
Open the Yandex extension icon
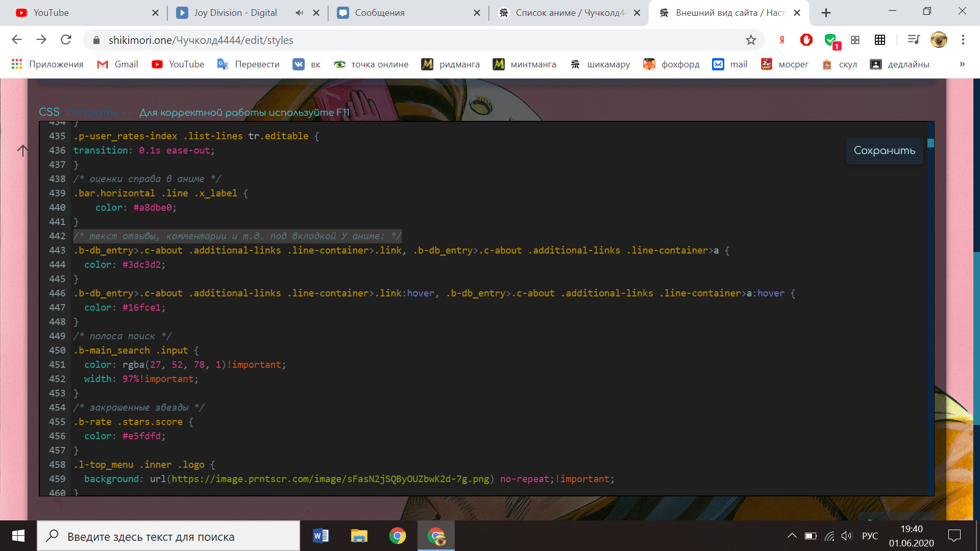781,40
